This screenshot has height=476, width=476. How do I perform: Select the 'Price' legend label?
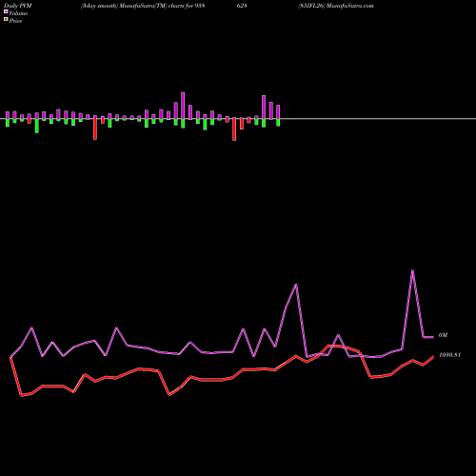15,21
